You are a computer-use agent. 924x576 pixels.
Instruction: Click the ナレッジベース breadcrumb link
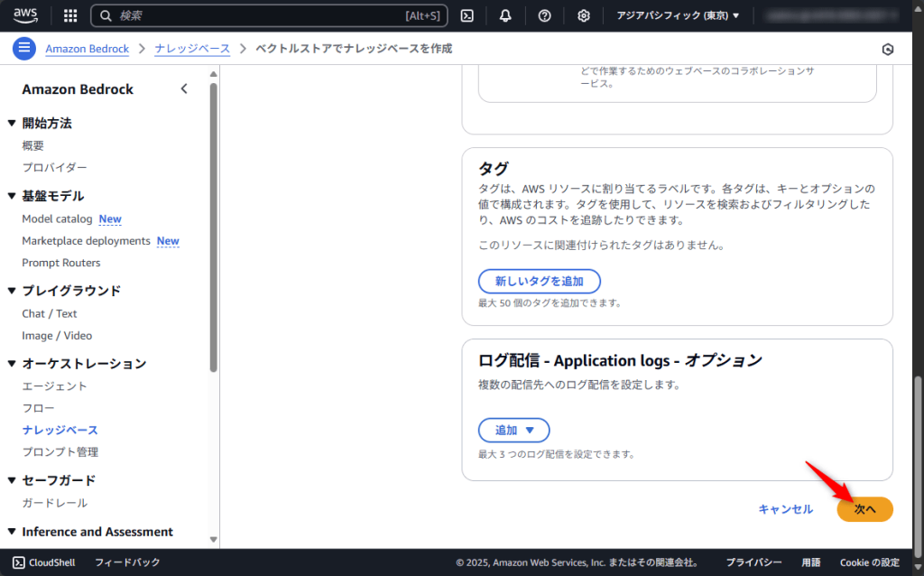pyautogui.click(x=192, y=49)
